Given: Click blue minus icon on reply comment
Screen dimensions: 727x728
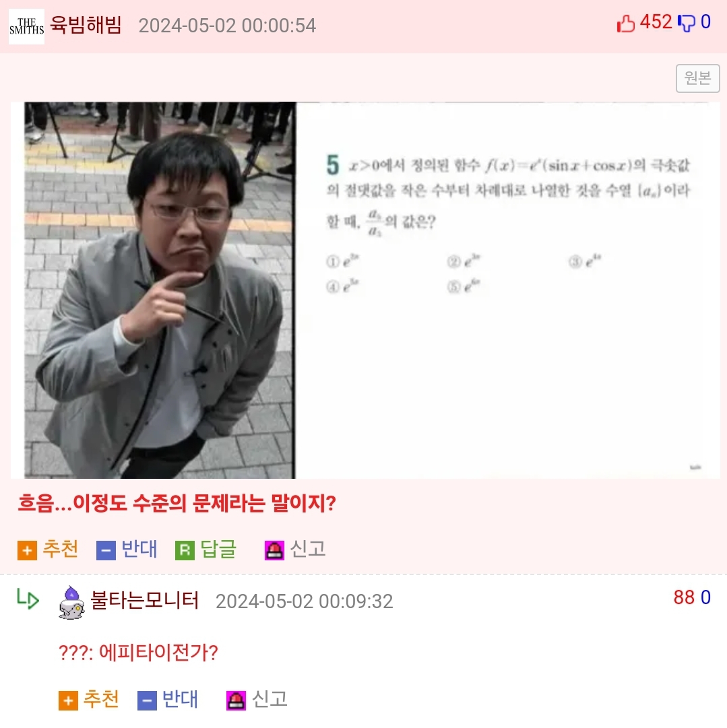Looking at the screenshot, I should [147, 700].
